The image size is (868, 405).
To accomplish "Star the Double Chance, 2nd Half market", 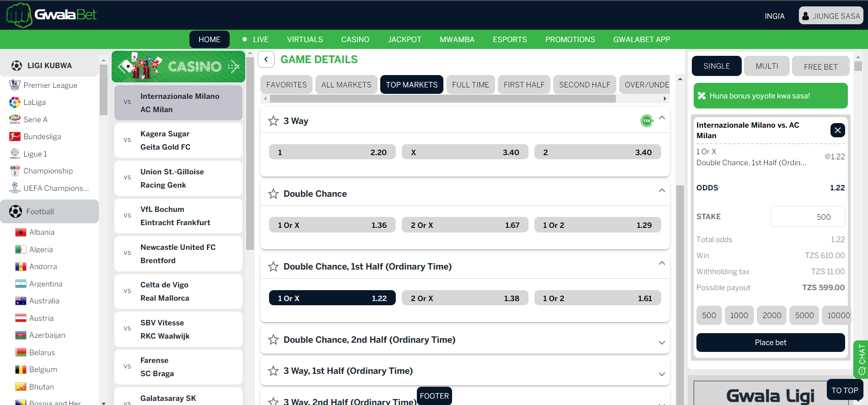I will click(x=273, y=340).
